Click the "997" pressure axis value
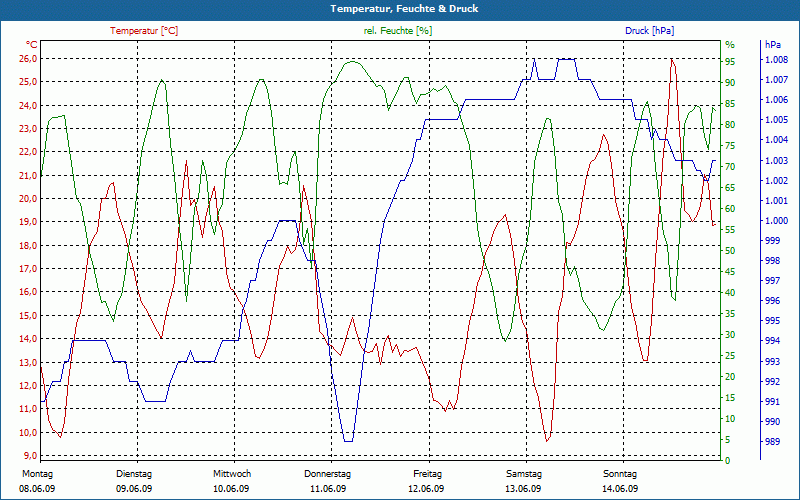Viewport: 800px width, 500px height. [773, 281]
